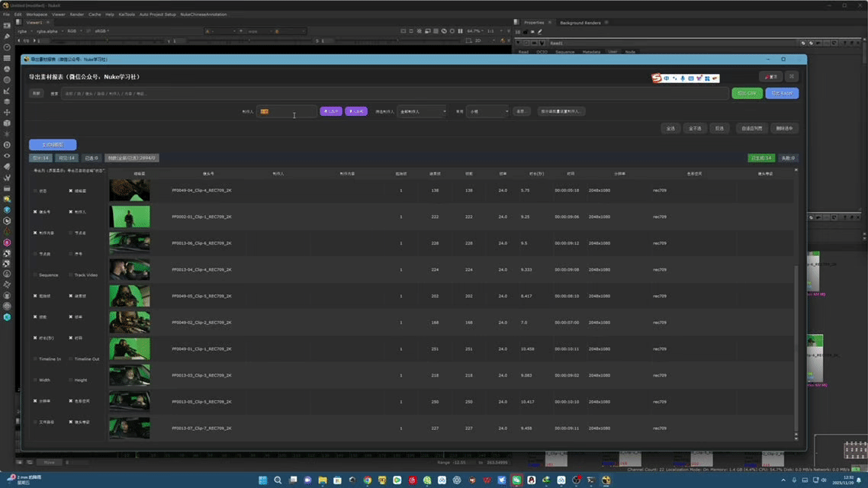Open the Workspace menu
The width and height of the screenshot is (868, 488).
(37, 14)
